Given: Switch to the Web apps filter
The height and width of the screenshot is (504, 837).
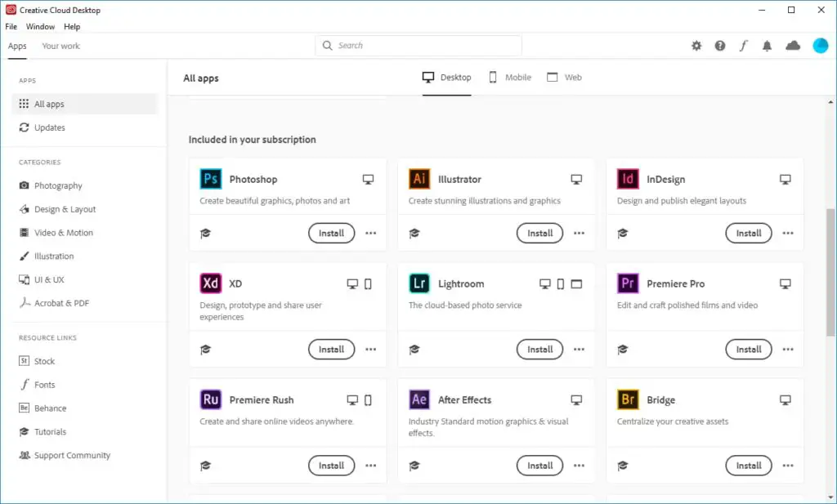Looking at the screenshot, I should [x=564, y=77].
